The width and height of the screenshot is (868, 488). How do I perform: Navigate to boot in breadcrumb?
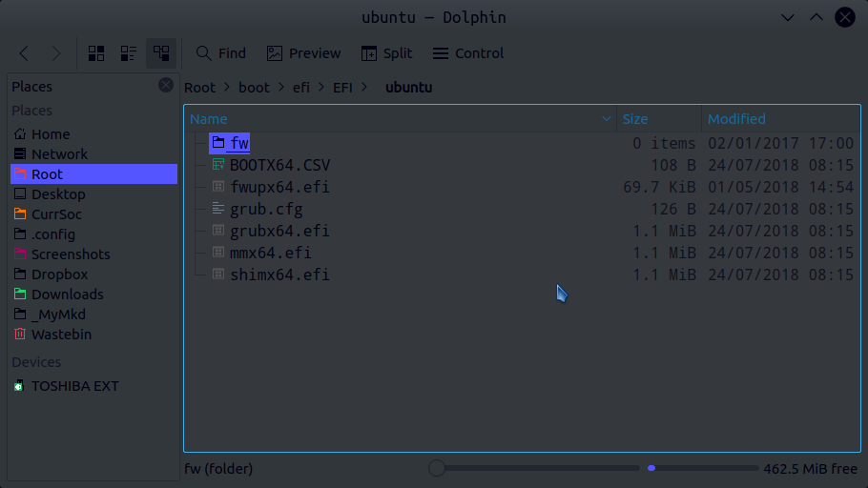pos(254,88)
